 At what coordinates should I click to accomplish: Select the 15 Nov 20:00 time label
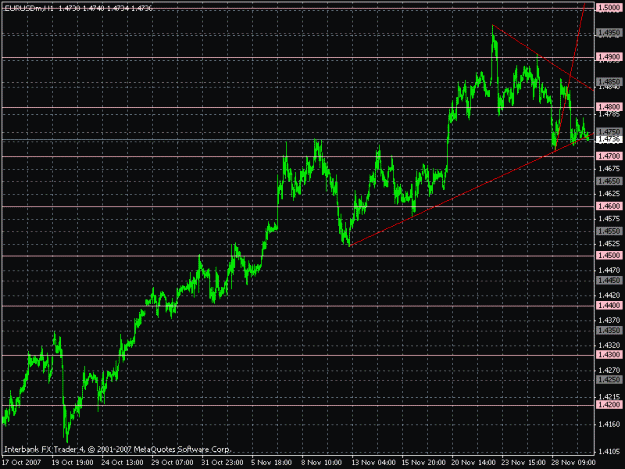coord(423,463)
